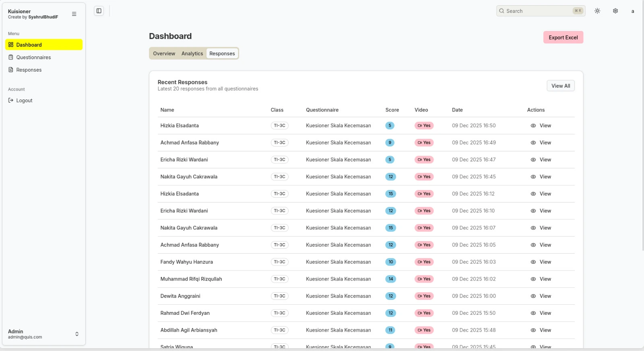Open the hamburger menu beside Kuisioner
Image resolution: width=644 pixels, height=351 pixels.
[74, 14]
